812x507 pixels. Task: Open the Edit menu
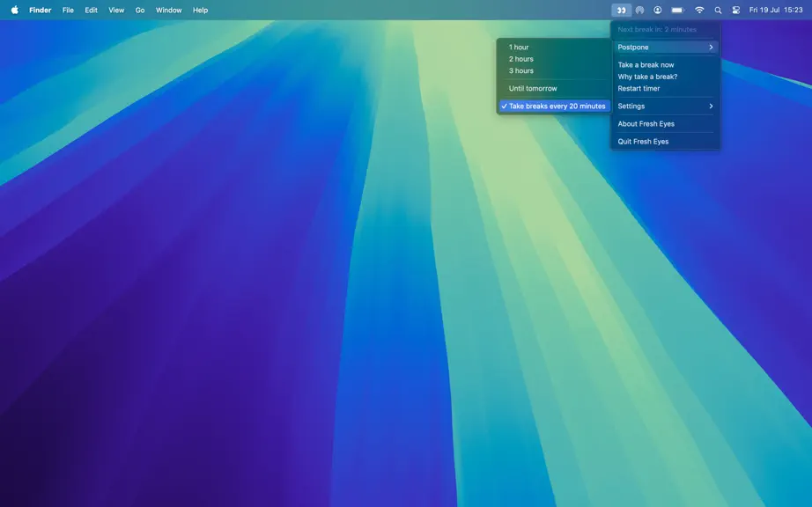[x=91, y=10]
